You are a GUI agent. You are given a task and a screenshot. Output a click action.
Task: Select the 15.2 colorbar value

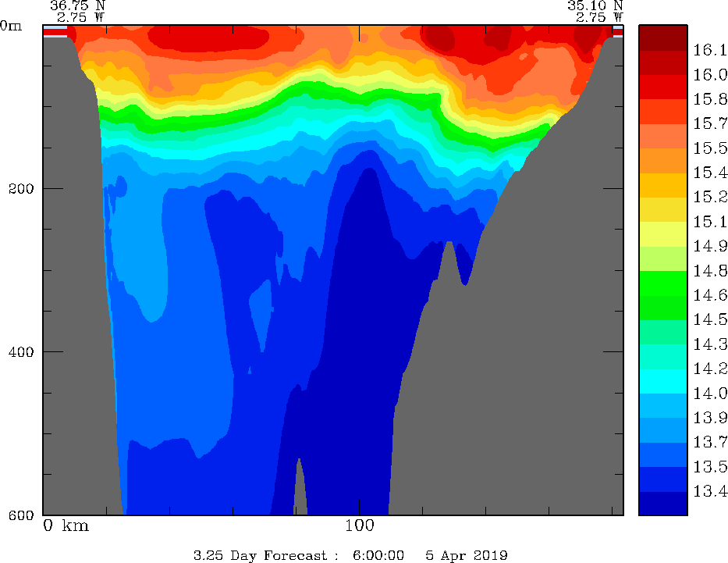pos(710,198)
